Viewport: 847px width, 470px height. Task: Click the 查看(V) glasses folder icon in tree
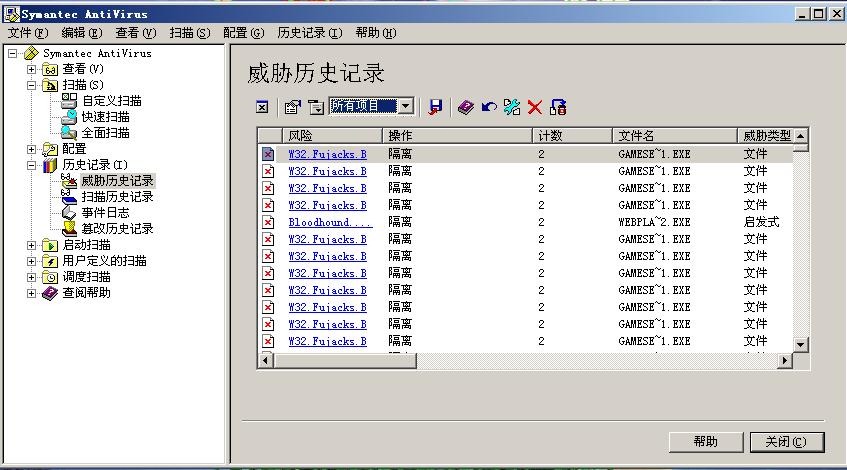[x=50, y=69]
